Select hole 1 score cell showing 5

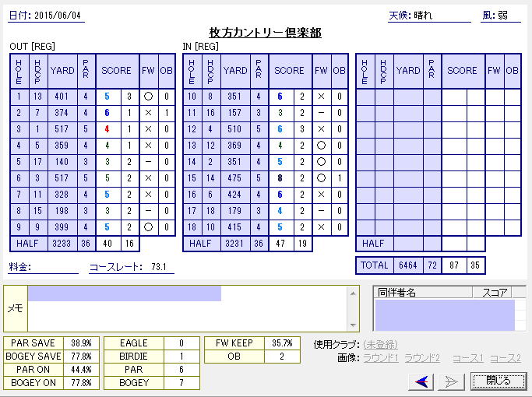click(x=108, y=97)
